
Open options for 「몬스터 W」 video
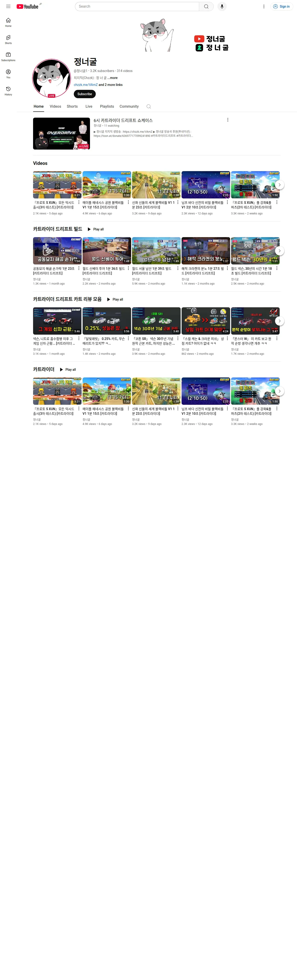[x=277, y=338]
